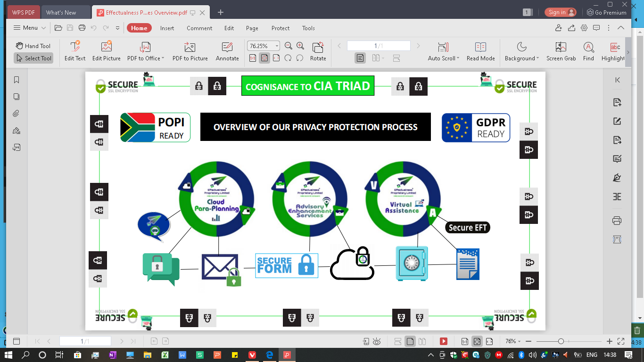
Task: Open the Page tab
Action: pyautogui.click(x=252, y=28)
